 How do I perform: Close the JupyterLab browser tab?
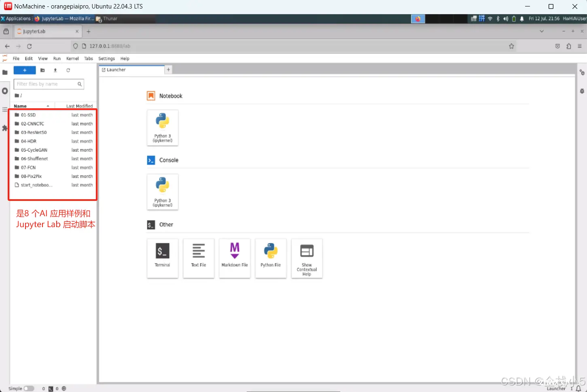point(77,31)
